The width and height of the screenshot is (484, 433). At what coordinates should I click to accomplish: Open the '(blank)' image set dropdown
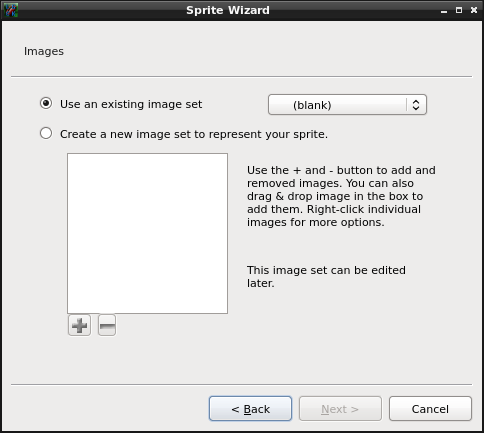[x=347, y=105]
